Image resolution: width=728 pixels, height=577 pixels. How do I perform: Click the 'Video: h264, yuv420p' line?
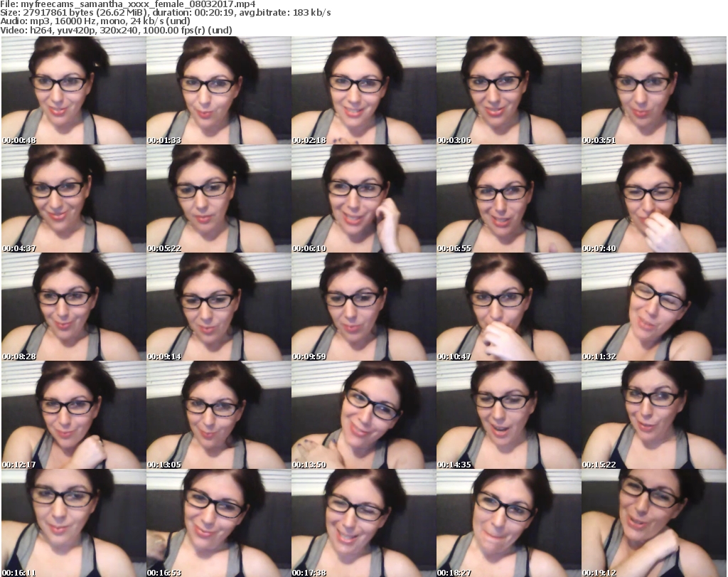tap(116, 30)
